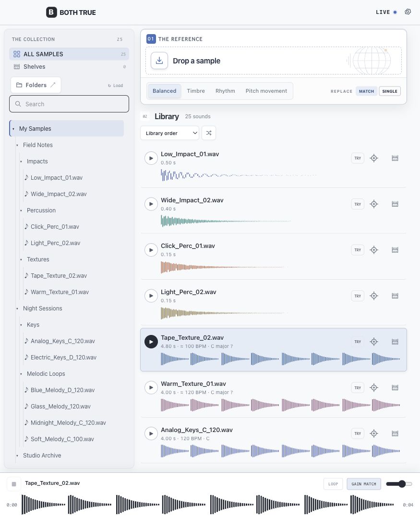Viewport: 420px width, 519px height.
Task: Set Low_Impact_01.wav as reference via target icon
Action: coord(374,158)
